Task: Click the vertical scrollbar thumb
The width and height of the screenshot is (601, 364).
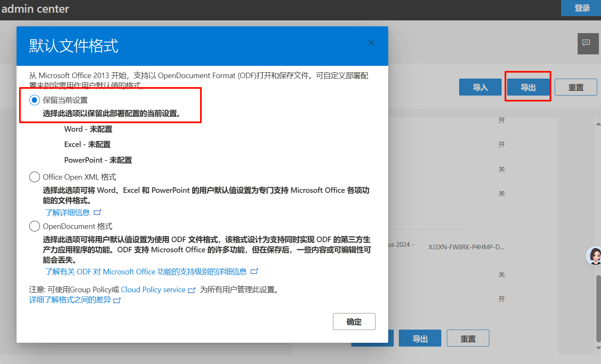Action: point(598,308)
